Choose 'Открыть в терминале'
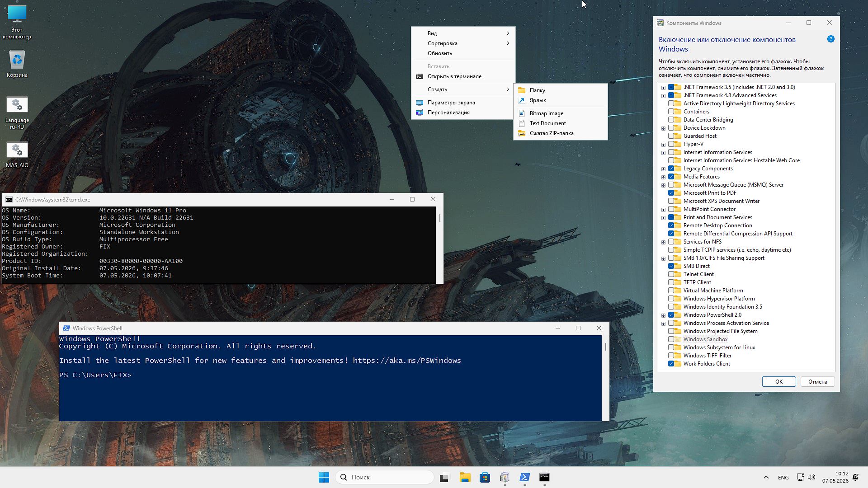868x488 pixels. [463, 76]
